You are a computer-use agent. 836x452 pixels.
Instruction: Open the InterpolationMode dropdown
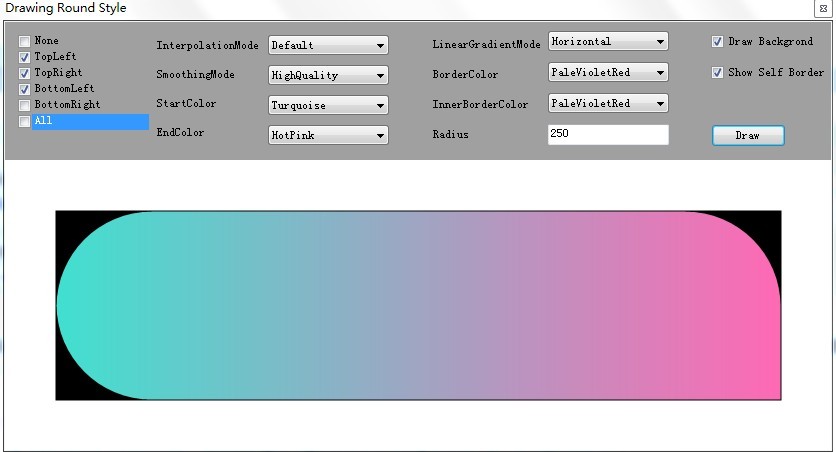(x=328, y=45)
